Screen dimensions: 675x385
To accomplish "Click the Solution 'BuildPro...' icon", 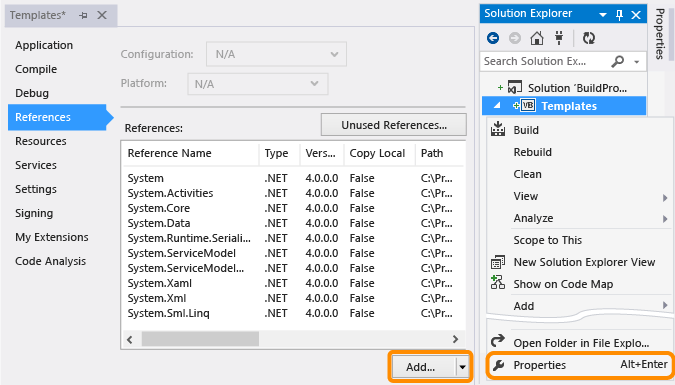I will click(x=514, y=87).
